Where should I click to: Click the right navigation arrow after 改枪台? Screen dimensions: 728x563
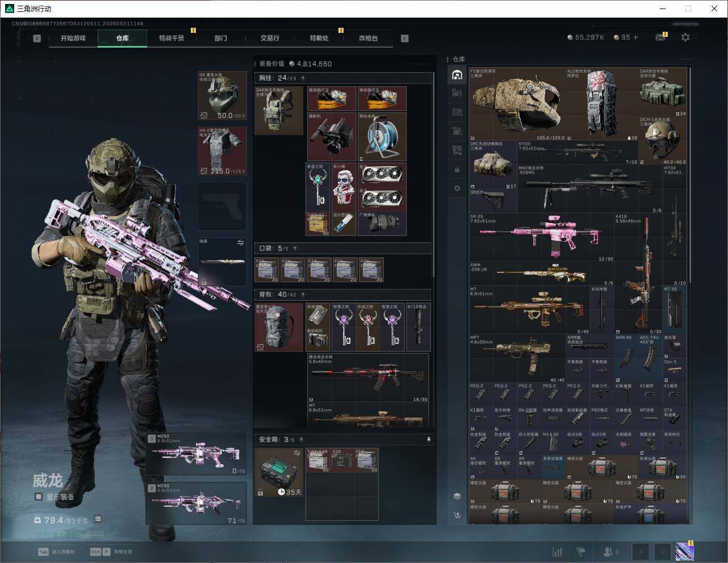pos(405,38)
